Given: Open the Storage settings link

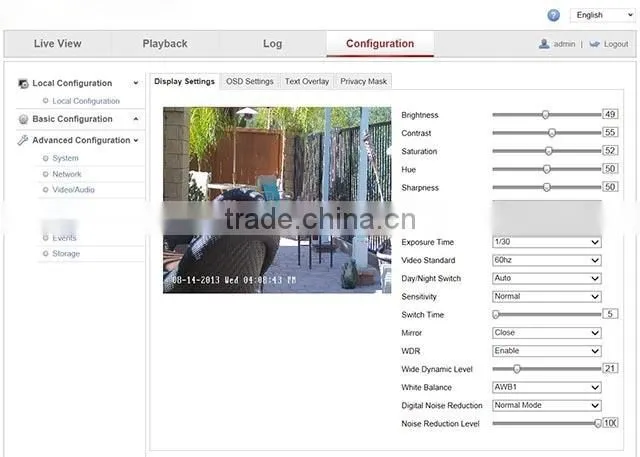Looking at the screenshot, I should 66,254.
